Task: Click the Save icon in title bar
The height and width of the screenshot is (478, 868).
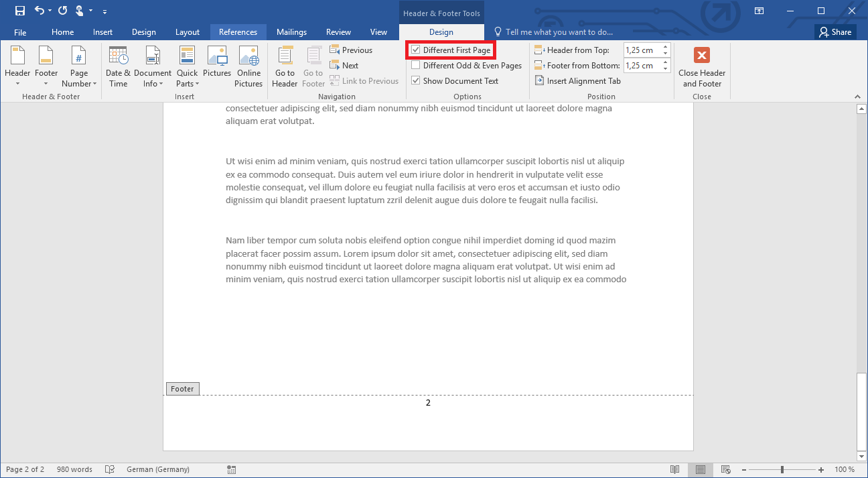Action: click(20, 11)
